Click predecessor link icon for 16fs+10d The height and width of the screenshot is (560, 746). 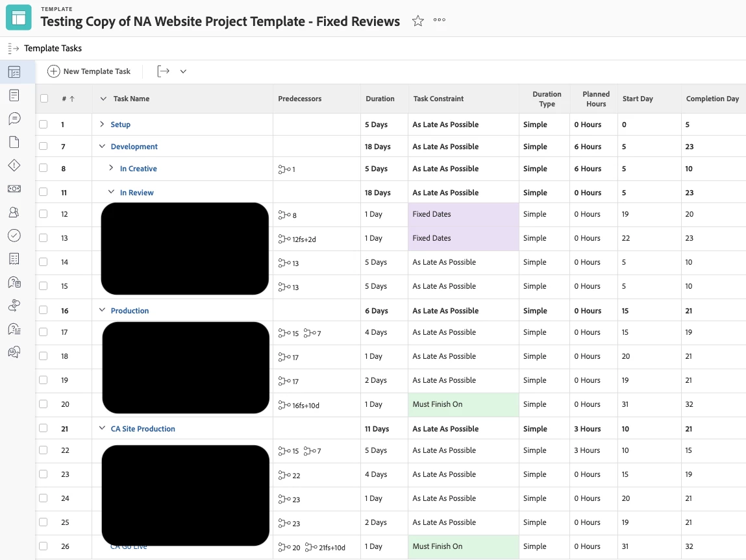[284, 405]
